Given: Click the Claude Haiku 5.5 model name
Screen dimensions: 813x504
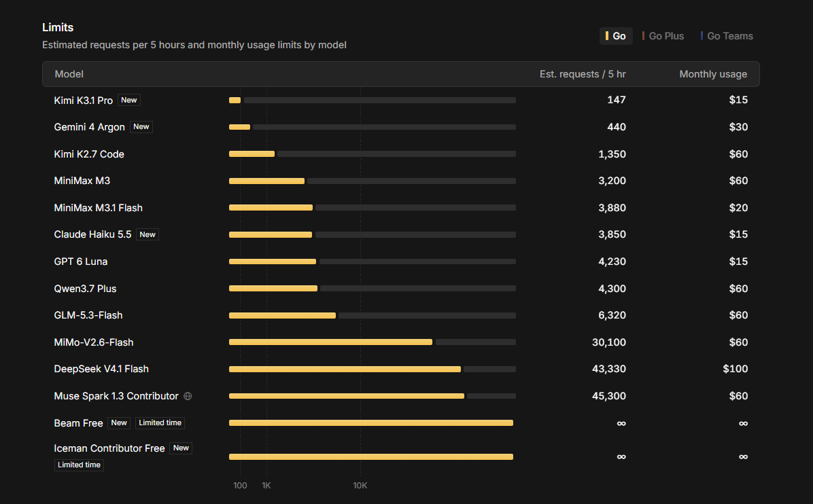Looking at the screenshot, I should [x=93, y=234].
